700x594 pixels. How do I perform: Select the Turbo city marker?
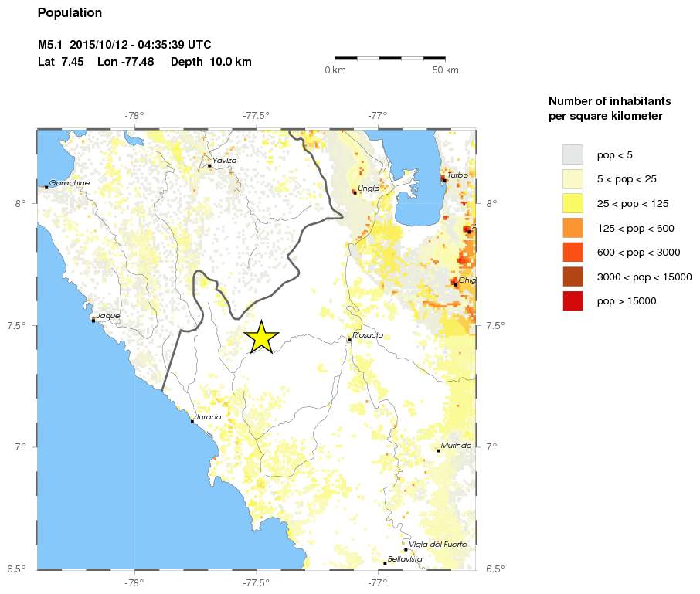click(444, 179)
